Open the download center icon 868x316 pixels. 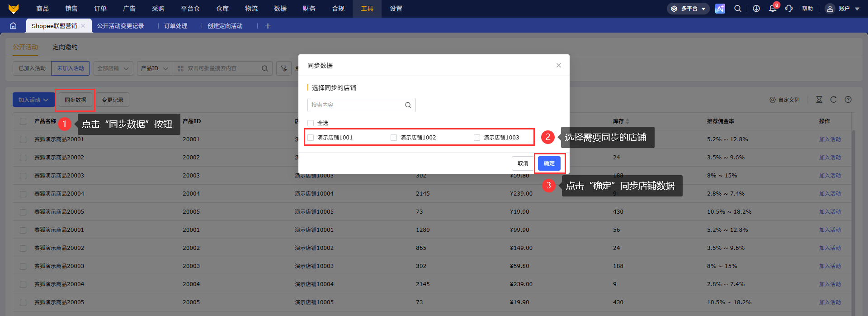pos(756,9)
